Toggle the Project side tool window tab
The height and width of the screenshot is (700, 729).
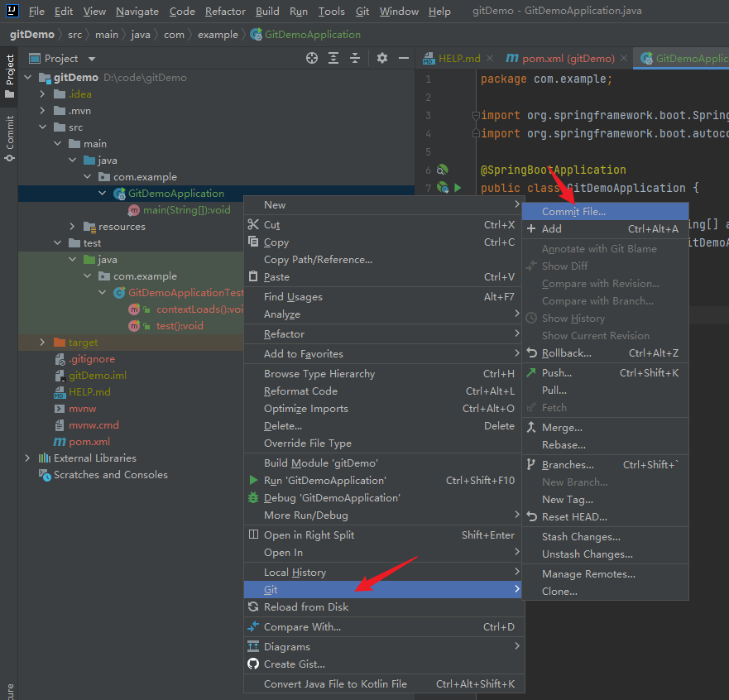pyautogui.click(x=9, y=75)
